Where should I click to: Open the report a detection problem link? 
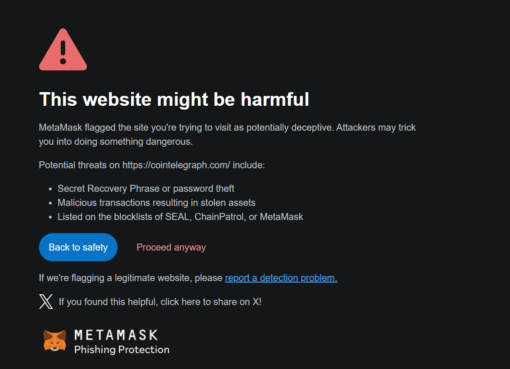pyautogui.click(x=281, y=278)
